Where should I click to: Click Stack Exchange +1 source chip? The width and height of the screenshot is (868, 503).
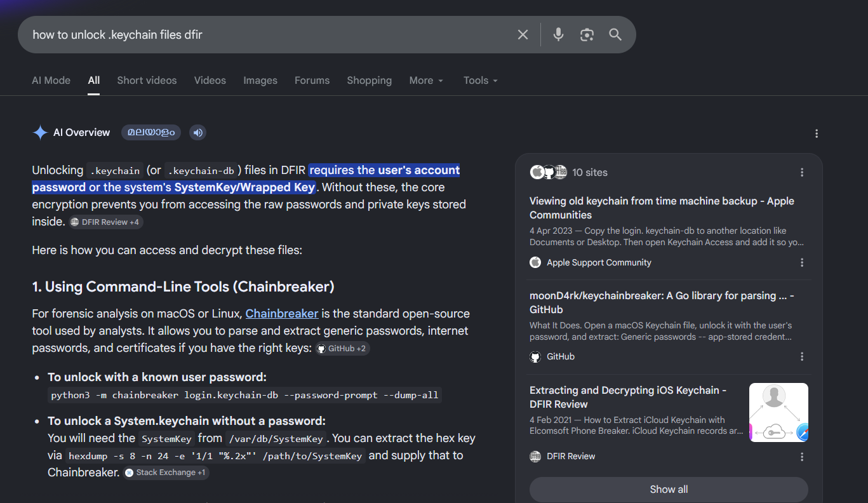point(166,473)
